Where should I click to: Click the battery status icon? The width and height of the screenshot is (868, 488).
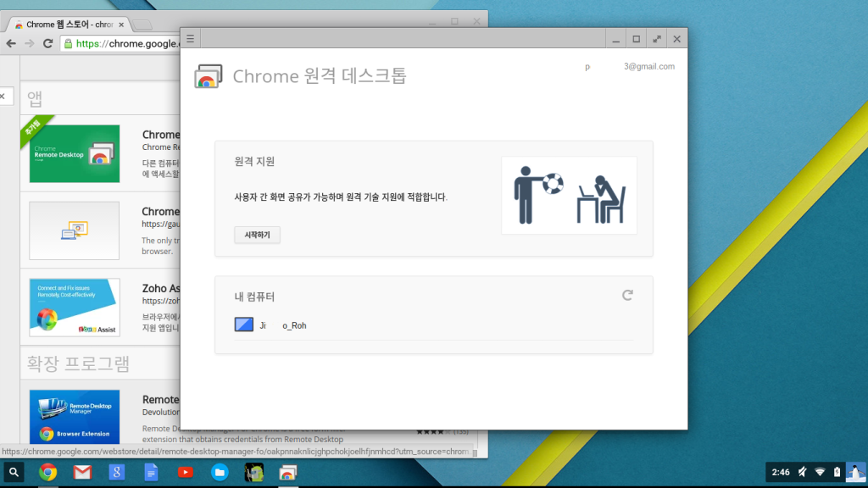(x=837, y=472)
